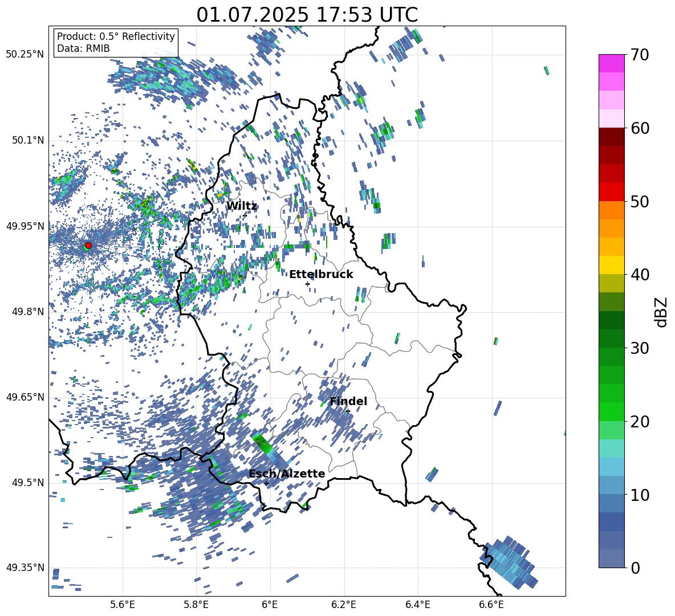Click the colorbar value 0
The height and width of the screenshot is (616, 675).
pyautogui.click(x=635, y=568)
